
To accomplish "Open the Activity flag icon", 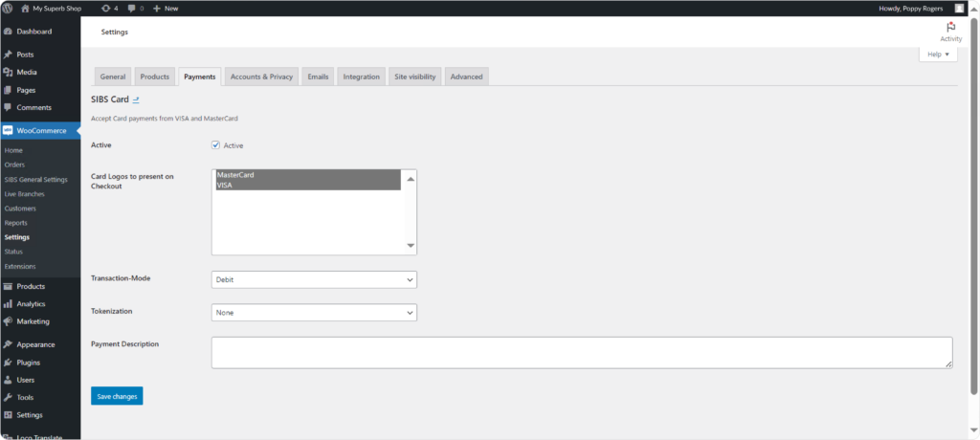I will [950, 28].
